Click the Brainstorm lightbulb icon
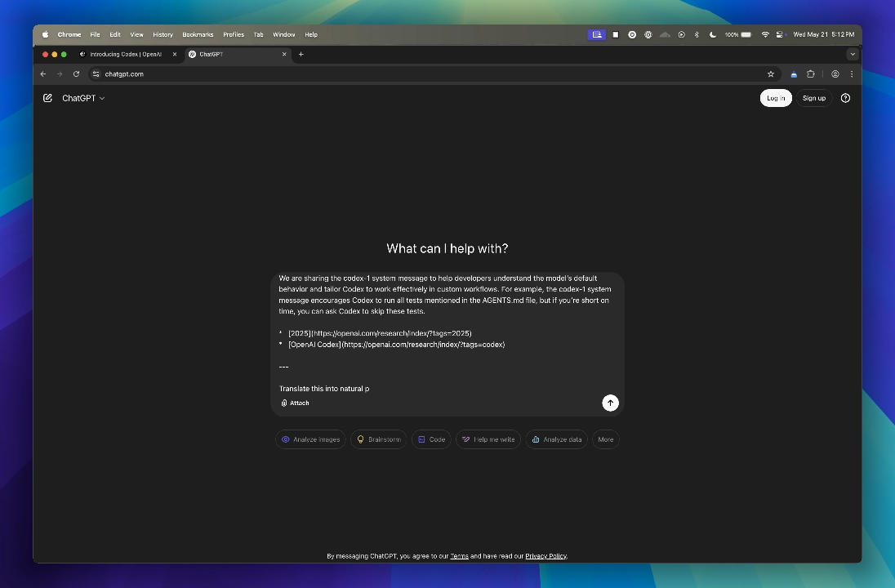 pos(360,439)
